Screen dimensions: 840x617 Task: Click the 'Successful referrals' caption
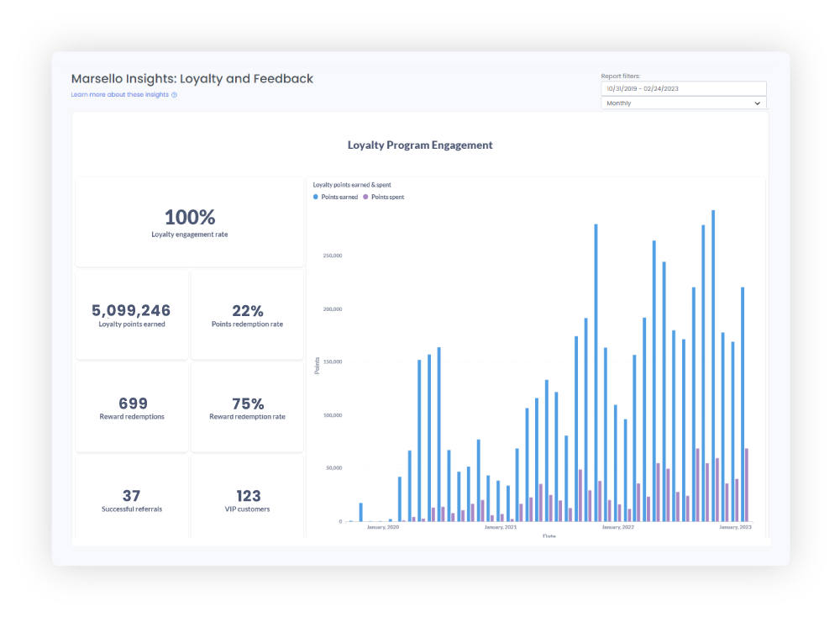(132, 509)
